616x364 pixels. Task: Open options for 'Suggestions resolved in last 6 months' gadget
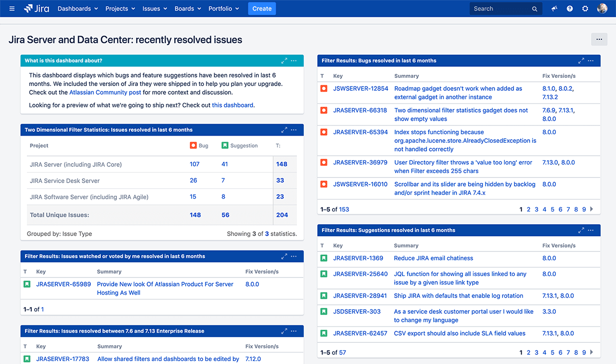point(591,230)
